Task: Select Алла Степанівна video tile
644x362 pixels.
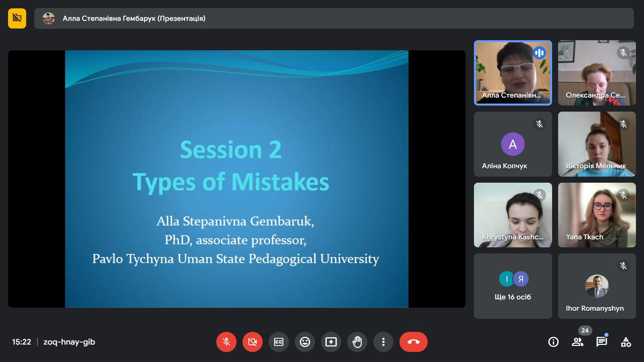Action: pyautogui.click(x=513, y=73)
